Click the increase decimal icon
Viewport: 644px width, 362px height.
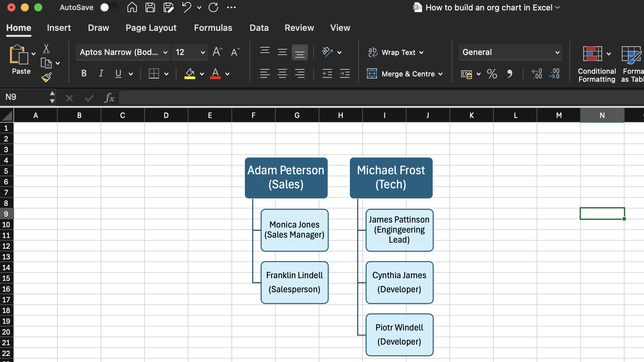[537, 74]
